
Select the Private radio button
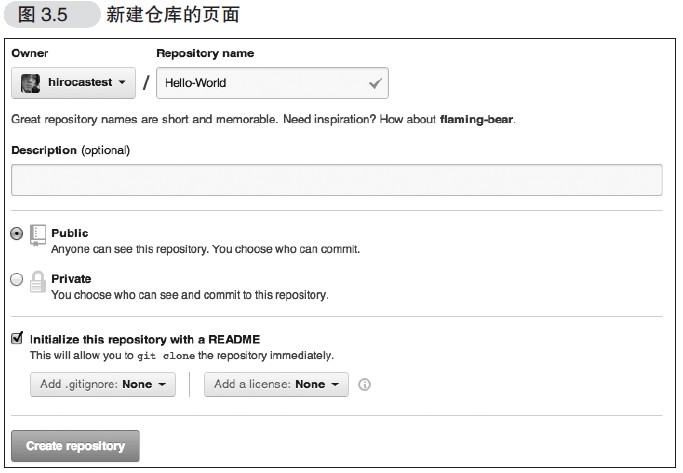[x=16, y=280]
